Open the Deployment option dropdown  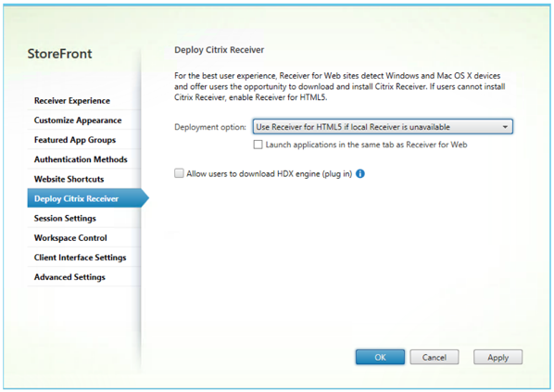383,127
